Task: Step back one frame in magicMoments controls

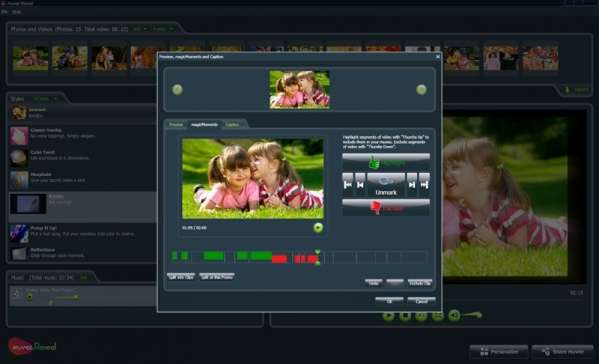Action: pyautogui.click(x=360, y=185)
